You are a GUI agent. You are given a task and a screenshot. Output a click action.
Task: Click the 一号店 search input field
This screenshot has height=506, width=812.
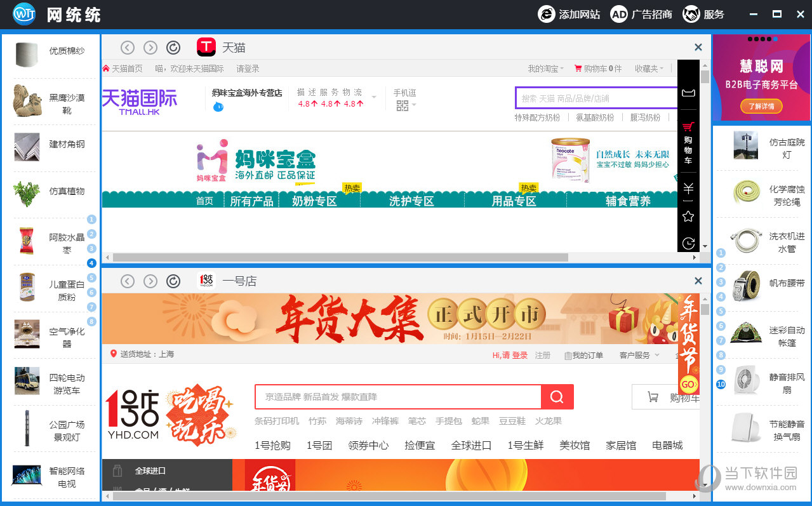[x=398, y=397]
